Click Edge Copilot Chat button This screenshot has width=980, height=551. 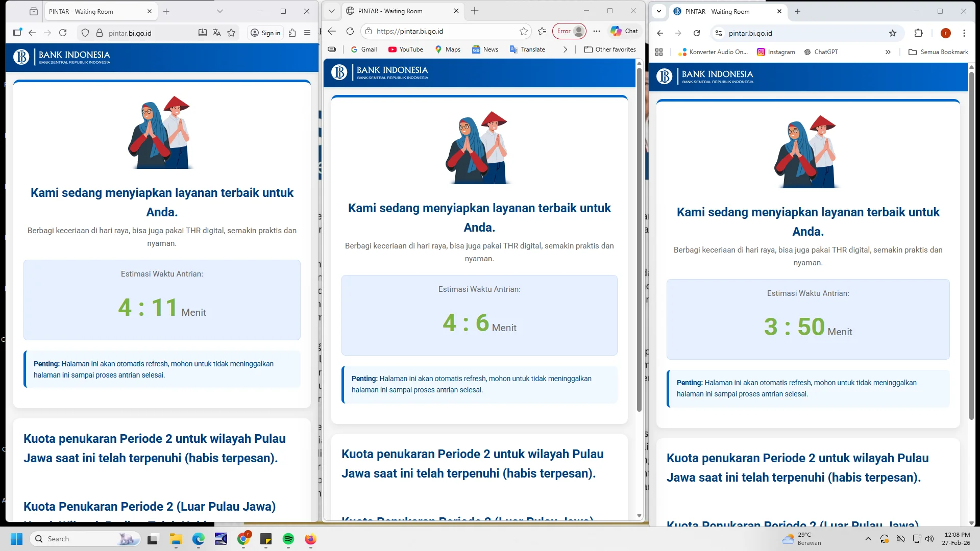point(624,31)
